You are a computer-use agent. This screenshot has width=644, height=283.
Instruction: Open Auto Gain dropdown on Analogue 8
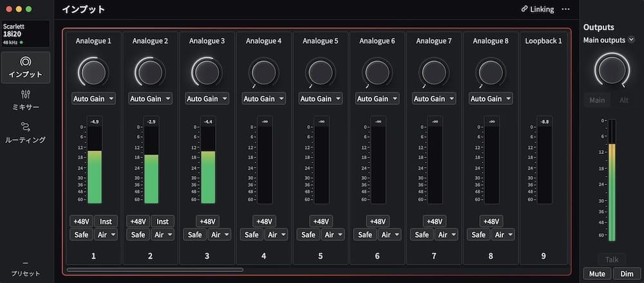(490, 99)
